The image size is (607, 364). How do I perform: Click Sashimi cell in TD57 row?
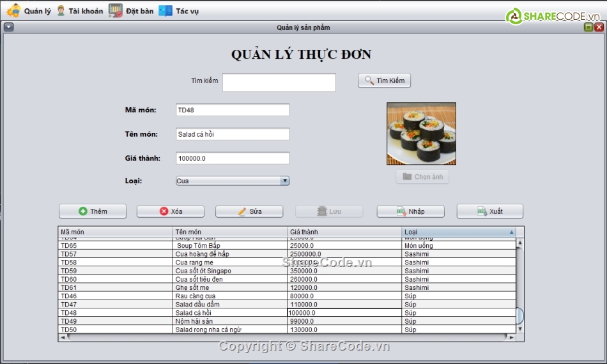coord(459,254)
